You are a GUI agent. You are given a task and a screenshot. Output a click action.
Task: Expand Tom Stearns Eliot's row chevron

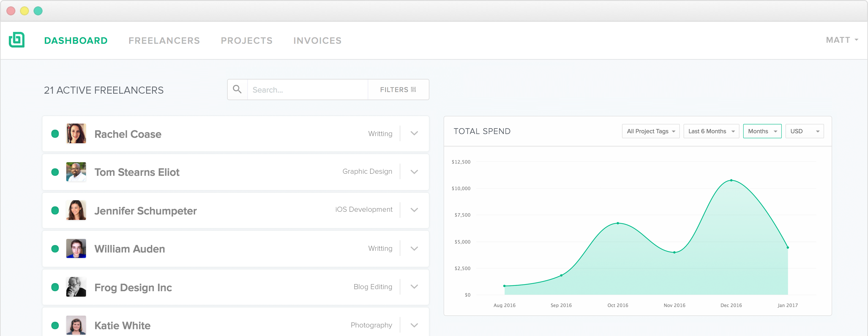click(414, 172)
